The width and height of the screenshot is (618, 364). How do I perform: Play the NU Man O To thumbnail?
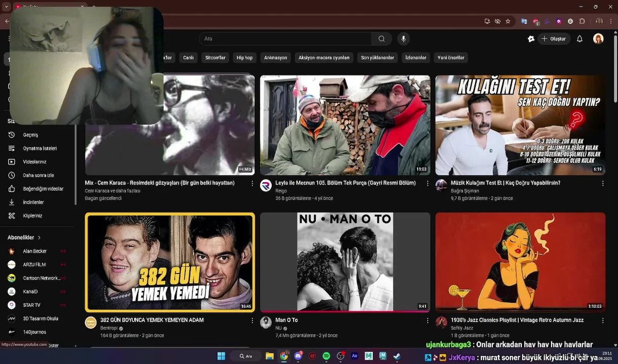point(345,262)
